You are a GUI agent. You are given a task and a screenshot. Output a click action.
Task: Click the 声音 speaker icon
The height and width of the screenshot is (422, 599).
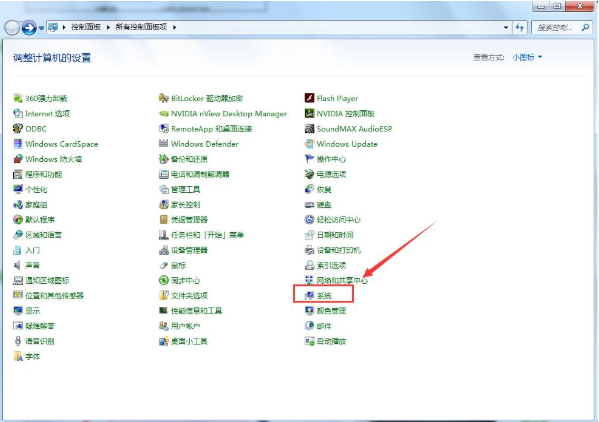18,265
